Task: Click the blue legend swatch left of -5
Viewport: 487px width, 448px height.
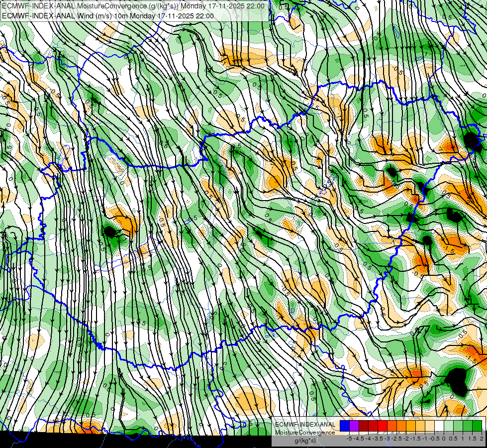Action: 345,426
